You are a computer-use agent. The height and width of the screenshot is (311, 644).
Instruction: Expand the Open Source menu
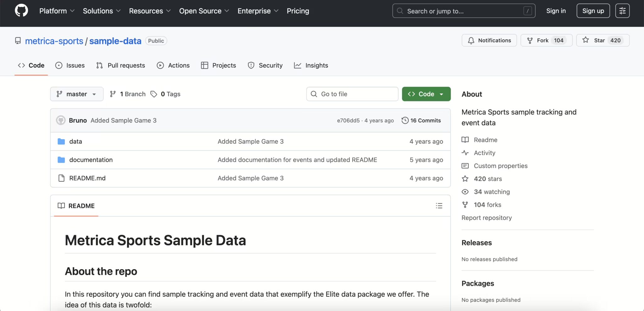coord(204,11)
